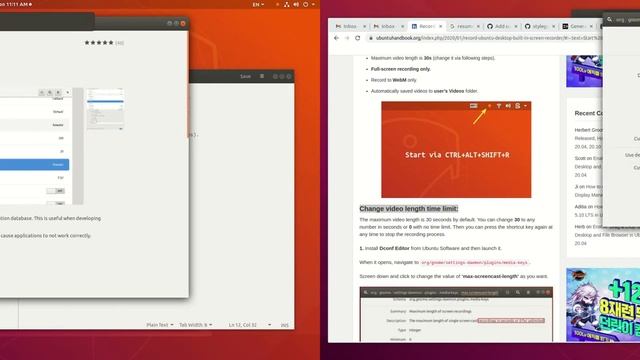Click the Change video length time limit heading
640x360 pixels.
pos(409,209)
